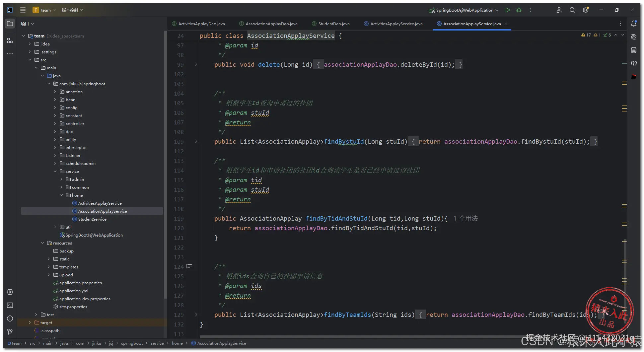The image size is (644, 352).
Task: Unfold the findBystuId method on line 109
Action: (196, 141)
